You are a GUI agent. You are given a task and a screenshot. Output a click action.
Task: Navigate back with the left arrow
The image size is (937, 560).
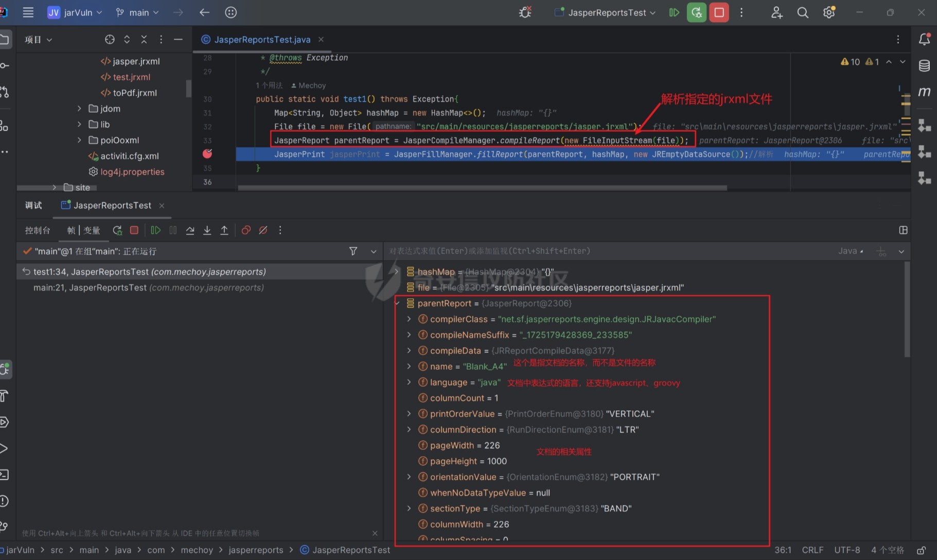204,12
